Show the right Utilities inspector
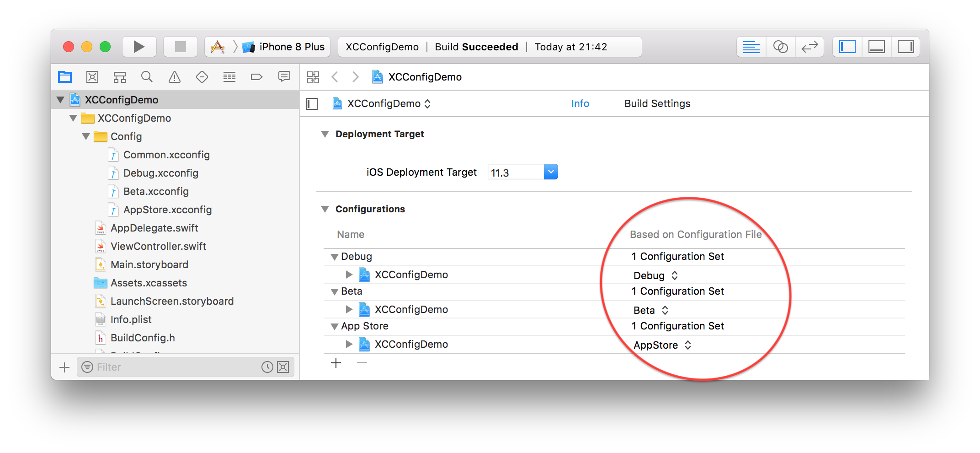The height and width of the screenshot is (453, 980). click(905, 46)
